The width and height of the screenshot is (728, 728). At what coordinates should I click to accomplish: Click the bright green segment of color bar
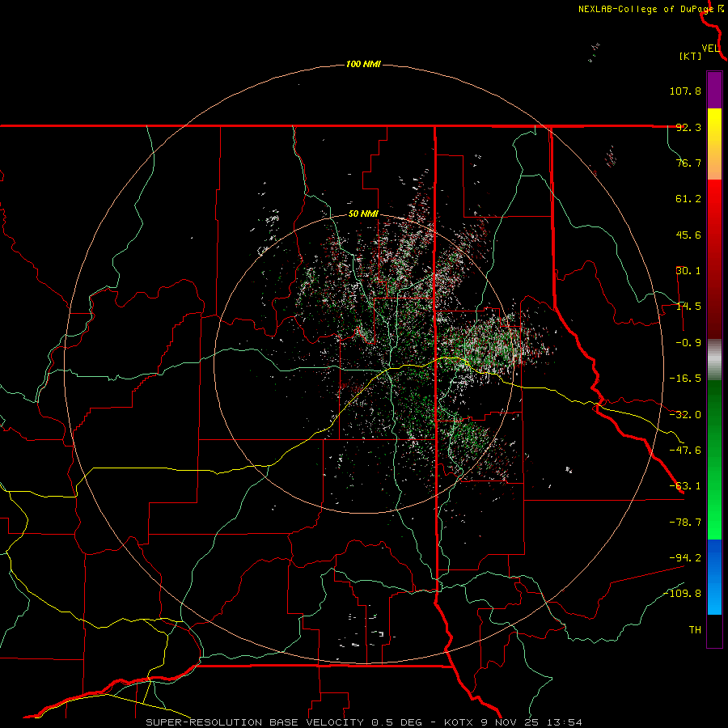tap(714, 459)
